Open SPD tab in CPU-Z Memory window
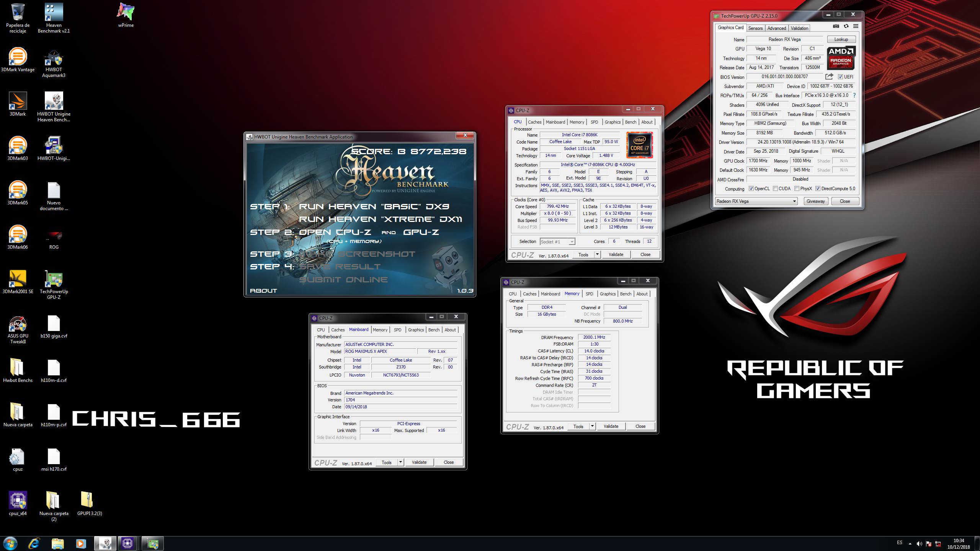 tap(589, 294)
